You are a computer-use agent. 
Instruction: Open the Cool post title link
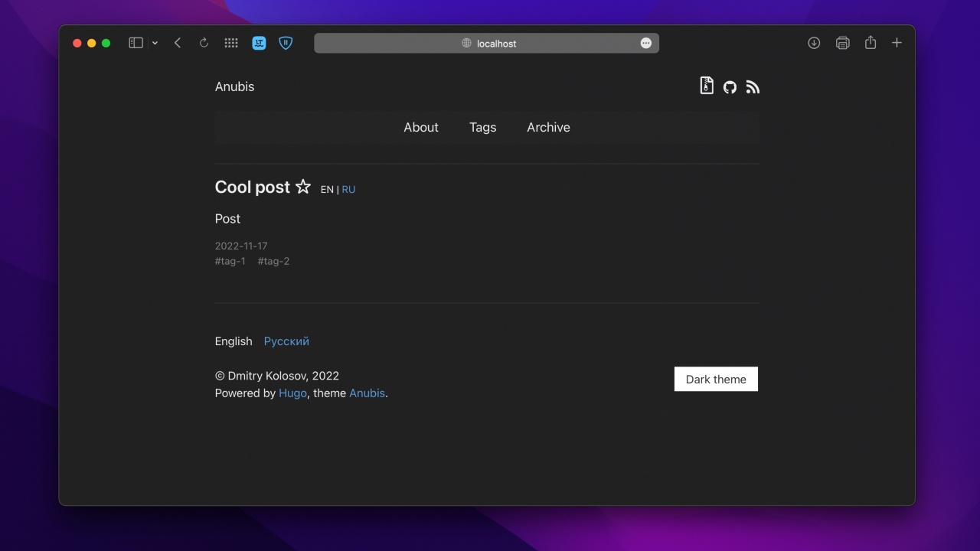coord(253,187)
